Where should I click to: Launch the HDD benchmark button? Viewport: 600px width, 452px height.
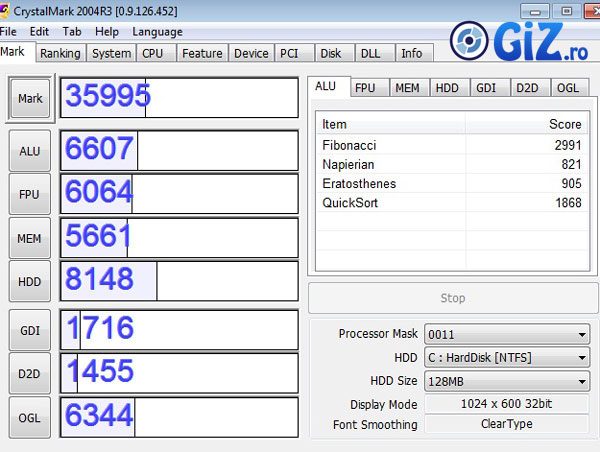[x=30, y=281]
